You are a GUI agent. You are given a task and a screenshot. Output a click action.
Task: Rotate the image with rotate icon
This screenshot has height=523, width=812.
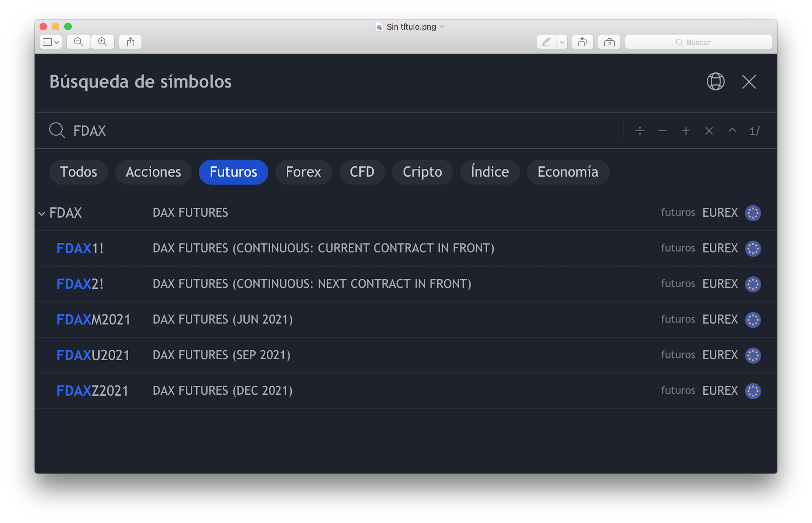(x=582, y=42)
